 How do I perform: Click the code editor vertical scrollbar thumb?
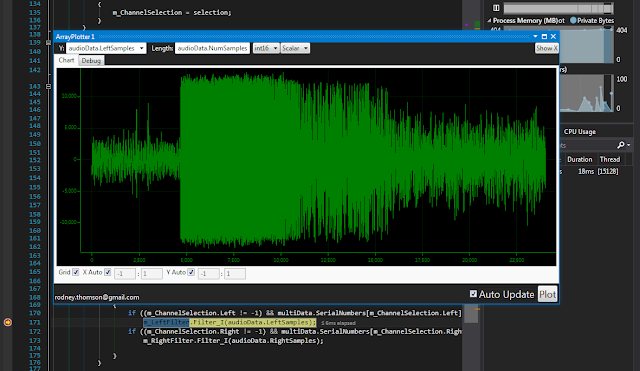(471, 314)
